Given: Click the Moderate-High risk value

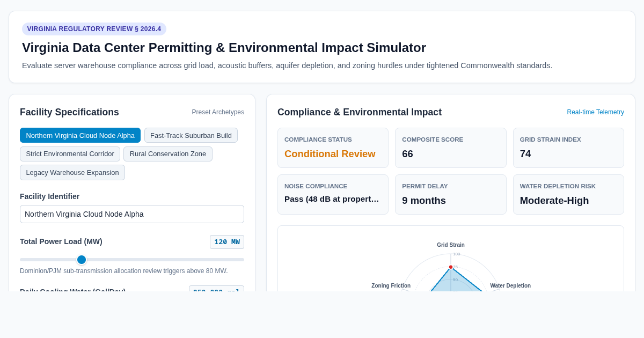Looking at the screenshot, I should [554, 201].
